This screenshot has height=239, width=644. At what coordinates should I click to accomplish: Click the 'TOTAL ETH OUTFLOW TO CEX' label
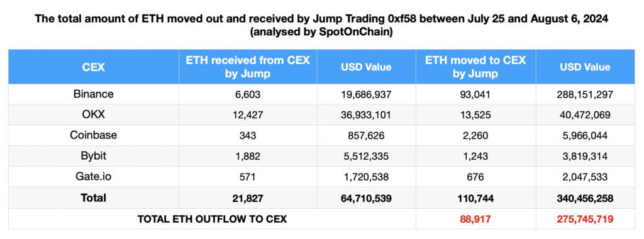coord(212,219)
